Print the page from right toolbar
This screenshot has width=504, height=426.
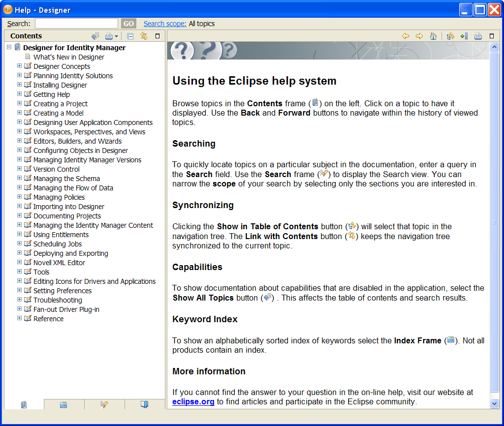click(478, 36)
